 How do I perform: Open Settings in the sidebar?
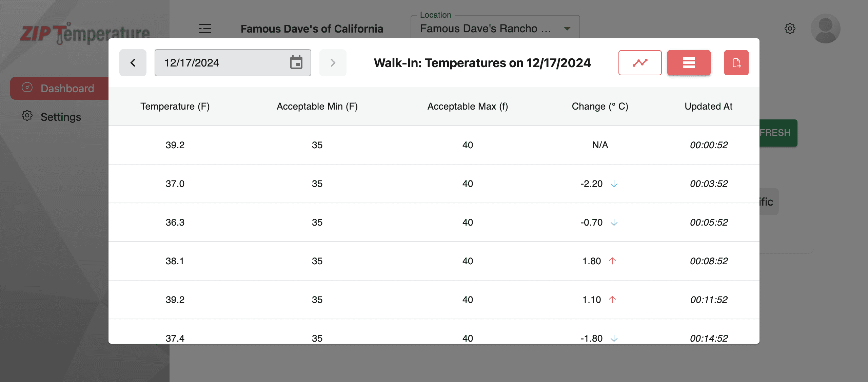click(60, 117)
